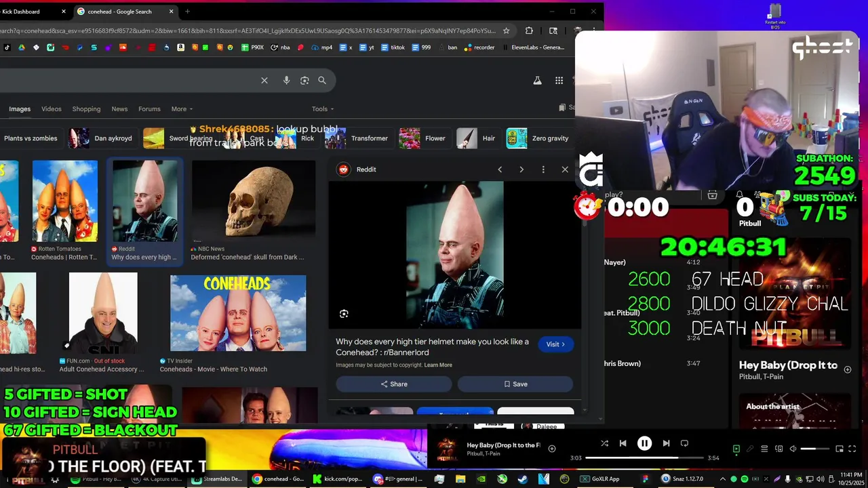The width and height of the screenshot is (868, 488).
Task: Switch to Shopping search tab
Action: [86, 109]
